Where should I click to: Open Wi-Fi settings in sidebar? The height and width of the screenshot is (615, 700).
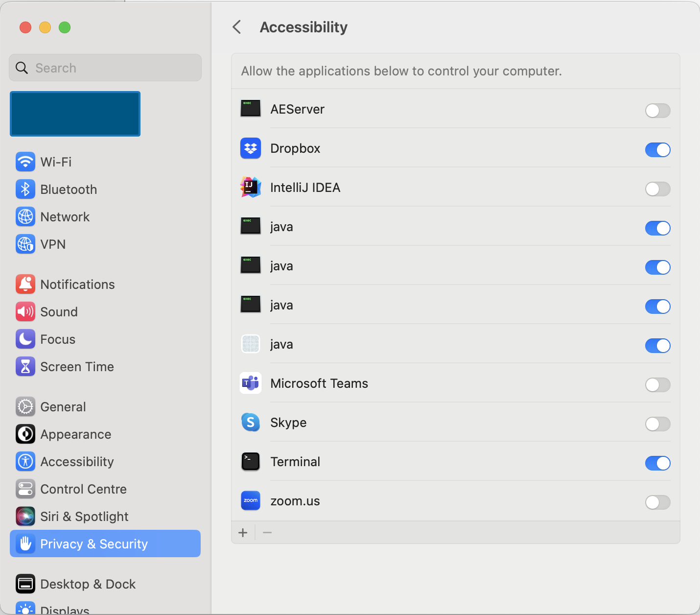pyautogui.click(x=56, y=162)
